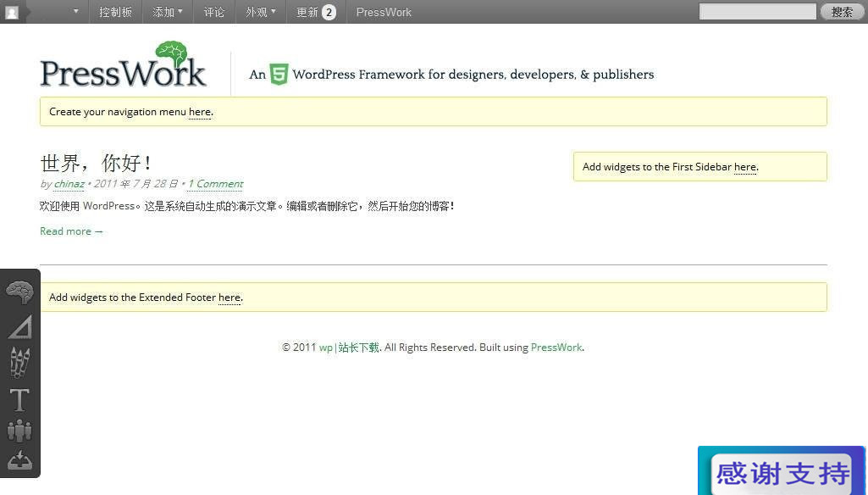Click the '© 2011' copyright text
868x495 pixels.
click(299, 348)
